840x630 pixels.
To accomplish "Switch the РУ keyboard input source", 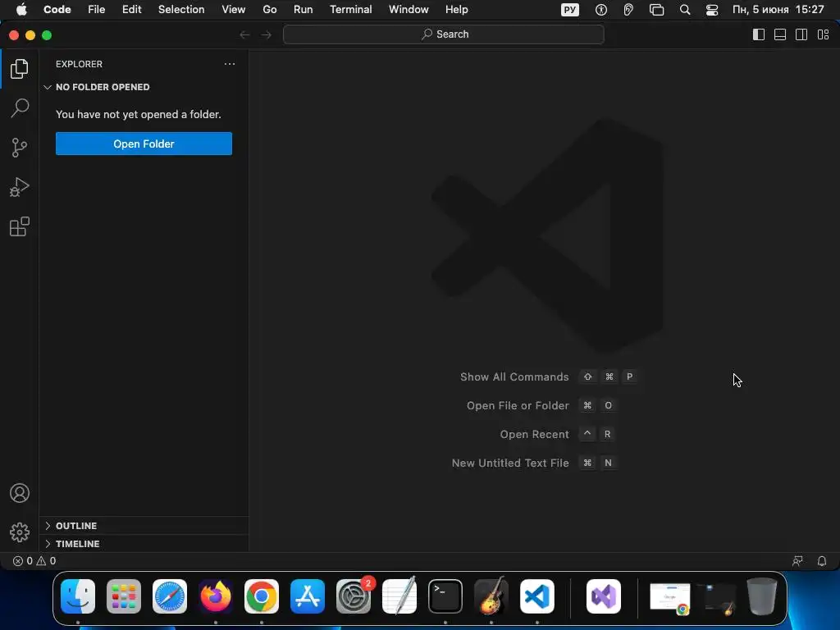I will coord(569,10).
